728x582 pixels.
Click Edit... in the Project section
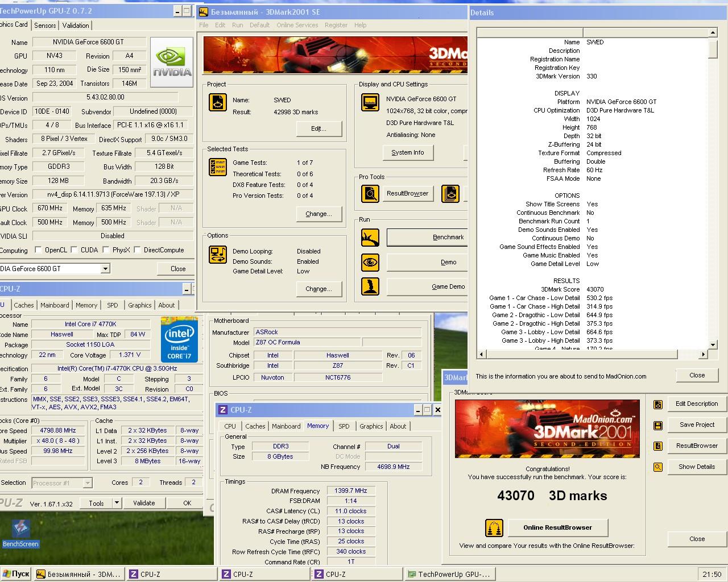(318, 128)
